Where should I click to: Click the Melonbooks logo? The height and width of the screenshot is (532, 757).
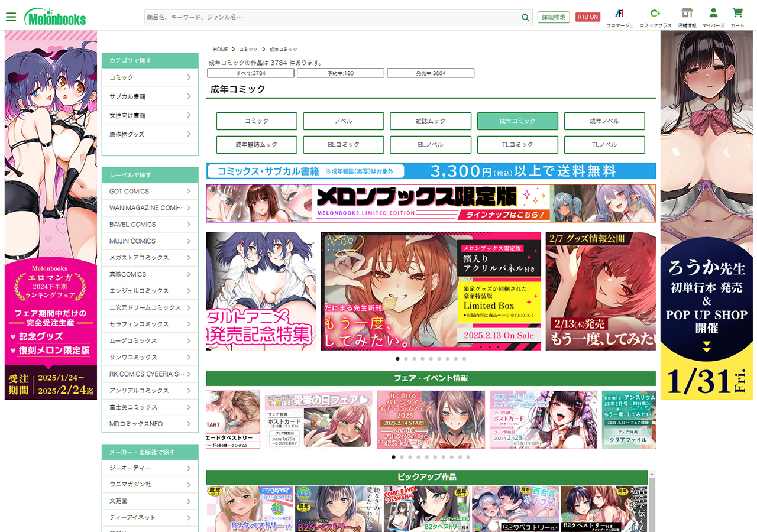pyautogui.click(x=55, y=18)
